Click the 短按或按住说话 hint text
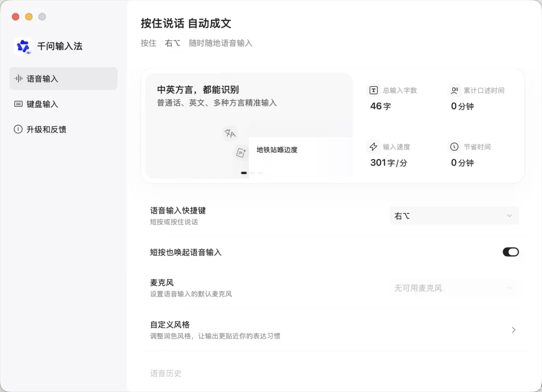This screenshot has width=542, height=392. [174, 222]
